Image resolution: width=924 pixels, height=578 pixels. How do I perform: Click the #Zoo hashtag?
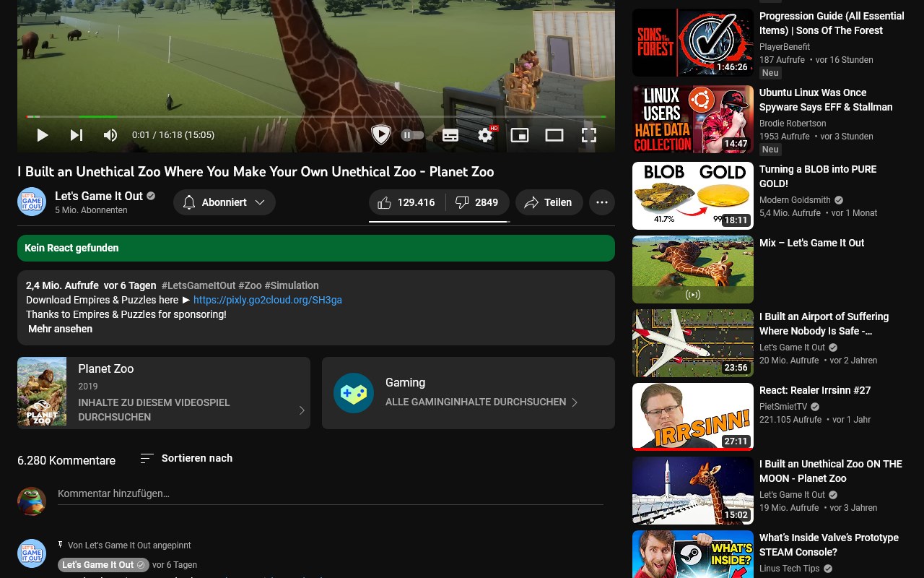pos(250,285)
